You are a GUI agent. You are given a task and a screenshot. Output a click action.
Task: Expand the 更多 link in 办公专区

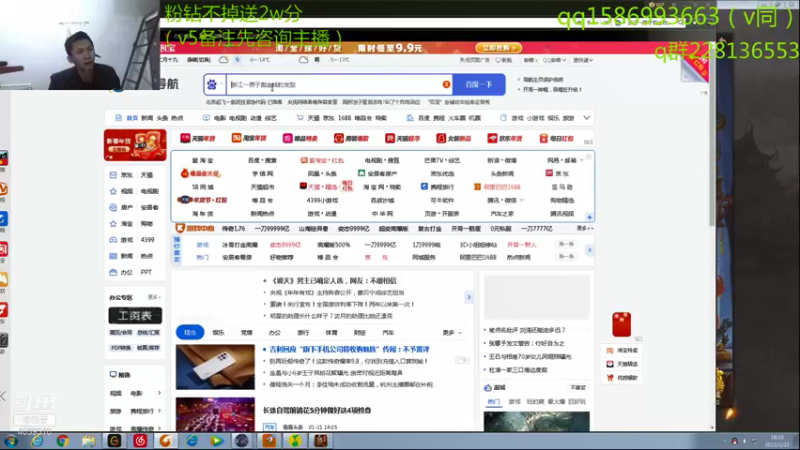(x=154, y=297)
